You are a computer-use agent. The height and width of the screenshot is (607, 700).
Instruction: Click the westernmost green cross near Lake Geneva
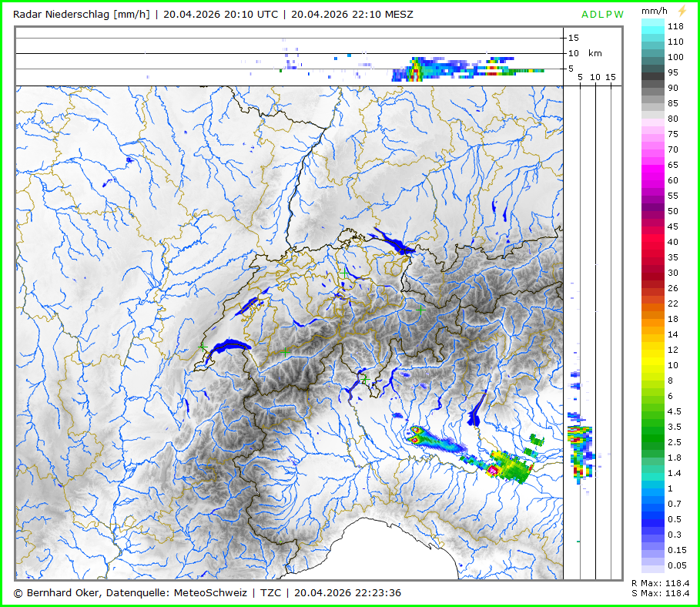(x=202, y=348)
